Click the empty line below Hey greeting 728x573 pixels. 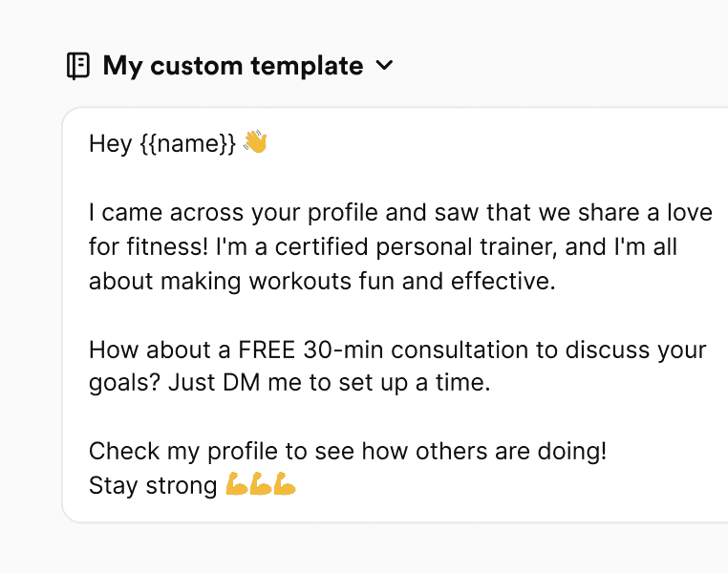coord(287,178)
